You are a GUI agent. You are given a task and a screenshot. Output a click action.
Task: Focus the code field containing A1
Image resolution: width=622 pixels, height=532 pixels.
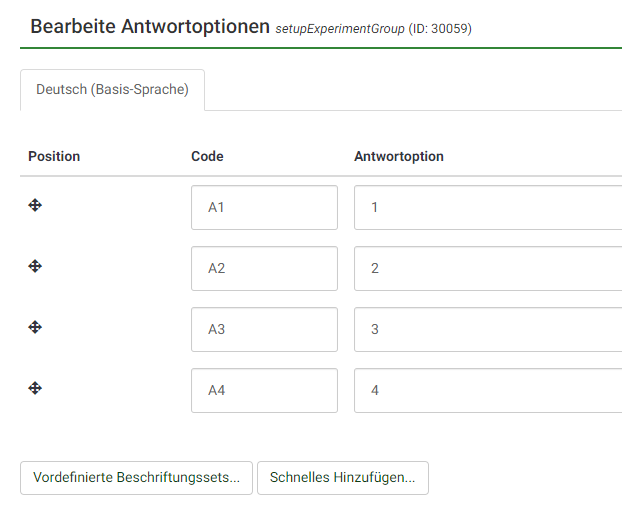tap(264, 208)
